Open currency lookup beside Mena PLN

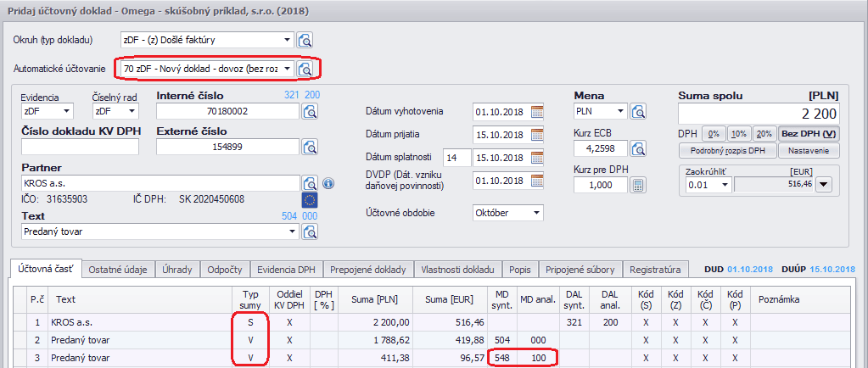click(x=638, y=111)
